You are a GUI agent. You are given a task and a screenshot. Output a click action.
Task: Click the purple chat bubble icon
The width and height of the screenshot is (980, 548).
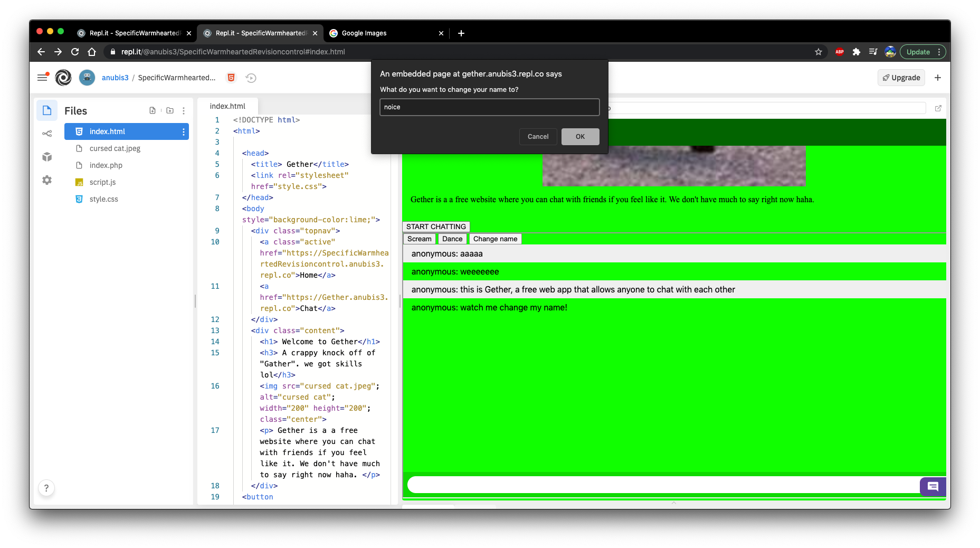[933, 486]
